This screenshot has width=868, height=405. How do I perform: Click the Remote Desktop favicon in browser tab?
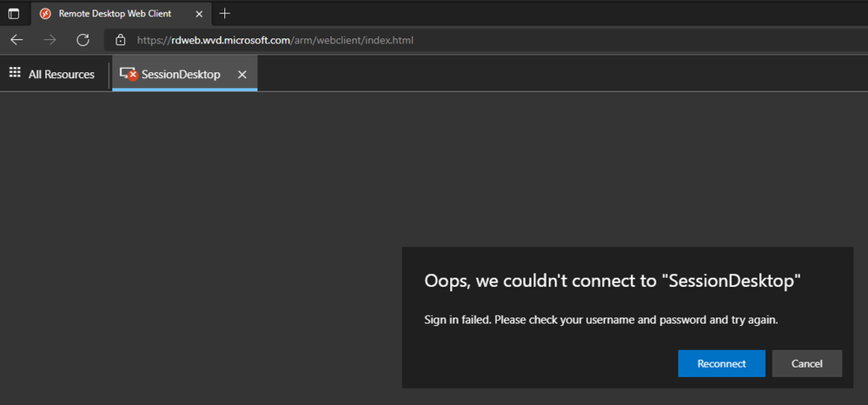click(45, 14)
